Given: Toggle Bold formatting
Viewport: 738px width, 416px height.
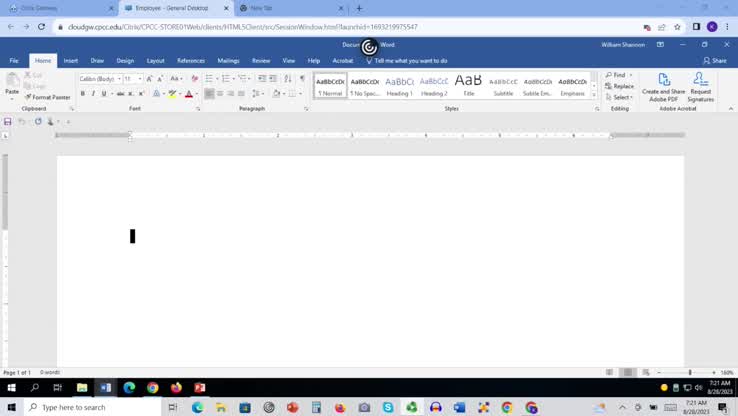Looking at the screenshot, I should [x=83, y=94].
